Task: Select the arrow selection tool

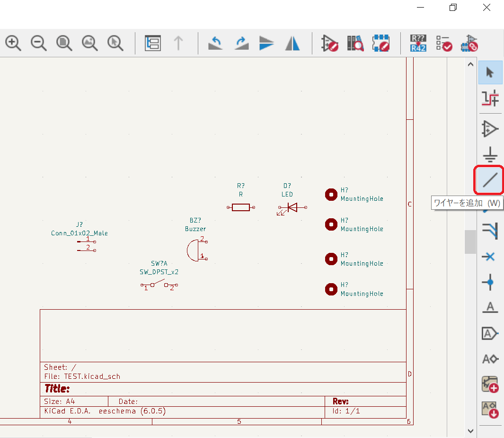Action: [490, 72]
